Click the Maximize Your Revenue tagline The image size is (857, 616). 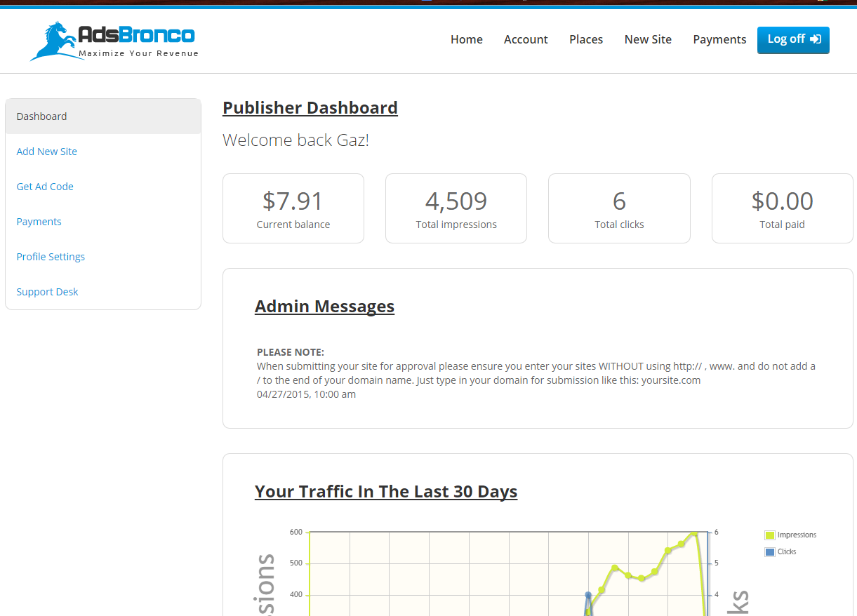pyautogui.click(x=138, y=53)
